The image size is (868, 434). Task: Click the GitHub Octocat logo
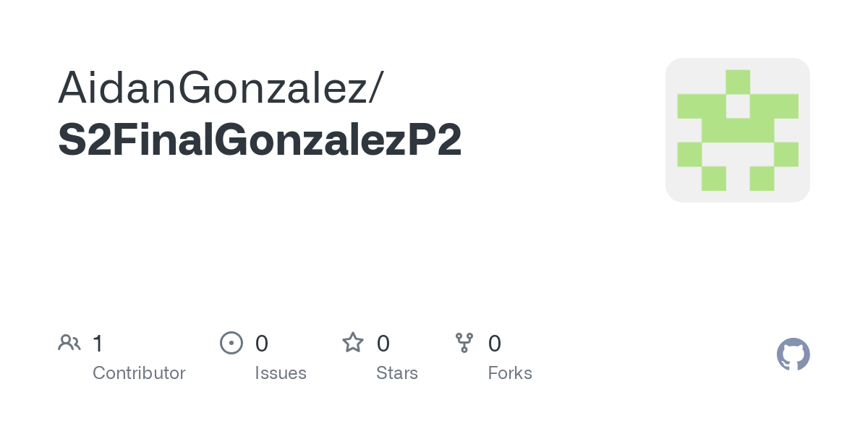(793, 354)
